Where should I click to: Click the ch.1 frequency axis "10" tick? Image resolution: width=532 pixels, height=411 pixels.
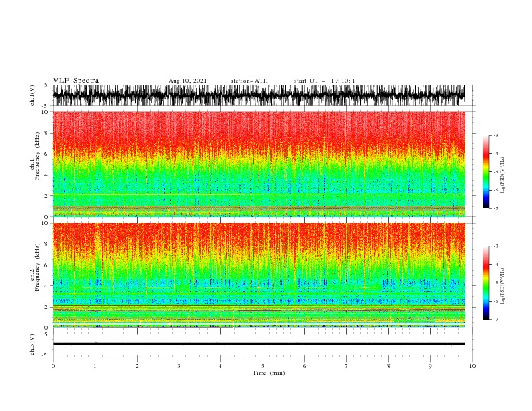coord(44,112)
